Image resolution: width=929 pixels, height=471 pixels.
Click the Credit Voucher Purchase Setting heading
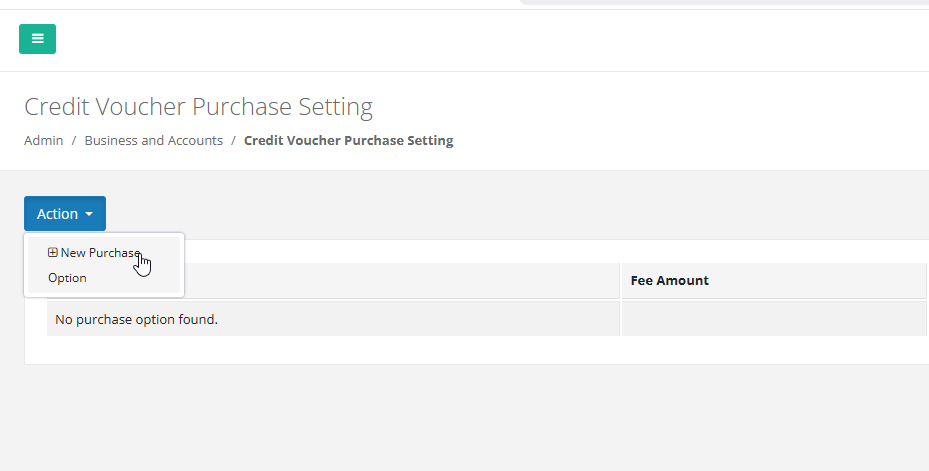[198, 107]
